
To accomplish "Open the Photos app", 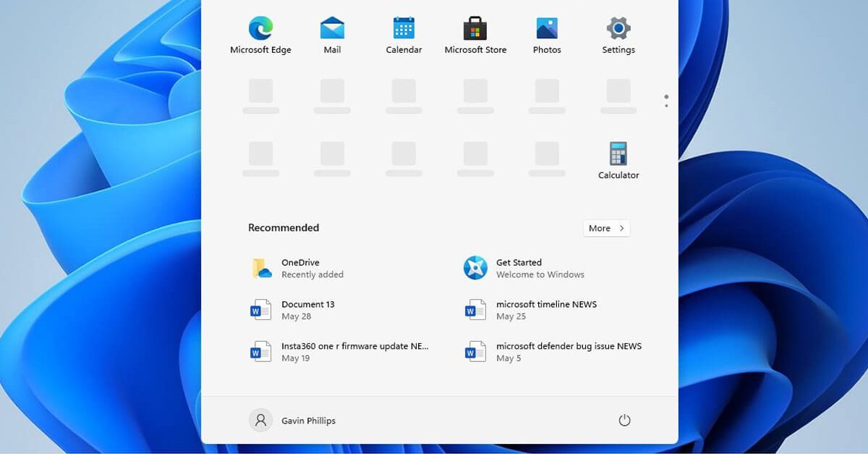I will 546,29.
